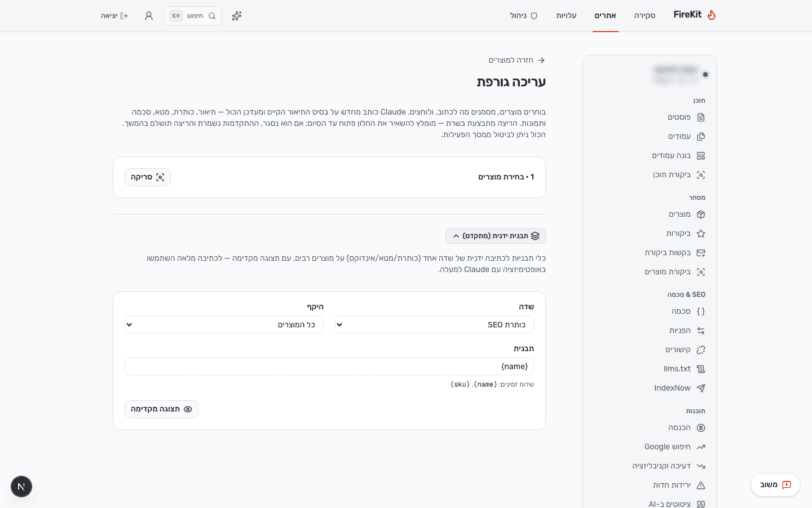
Task: Click the סריקה scan button
Action: click(148, 177)
